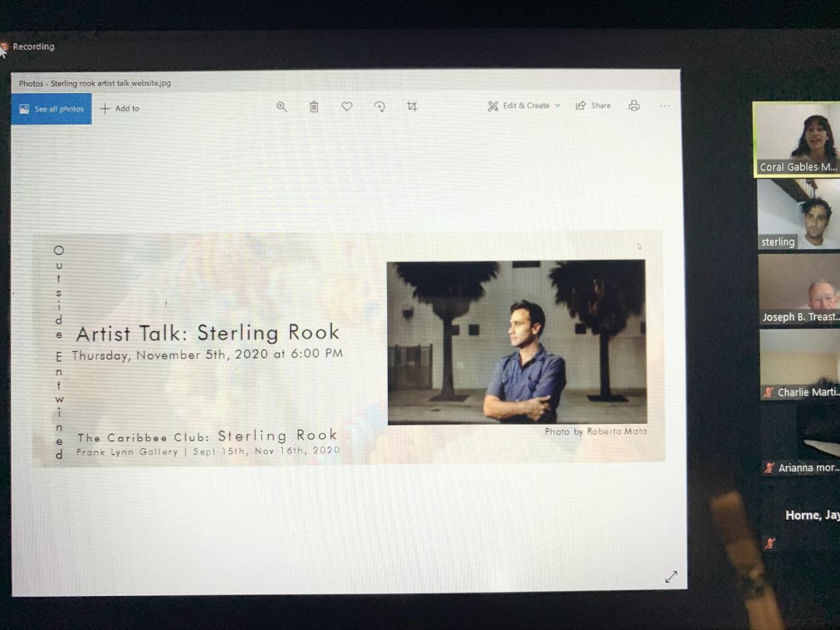The width and height of the screenshot is (840, 630).
Task: Click Charlie Marti... muted microphone icon
Action: [x=768, y=392]
